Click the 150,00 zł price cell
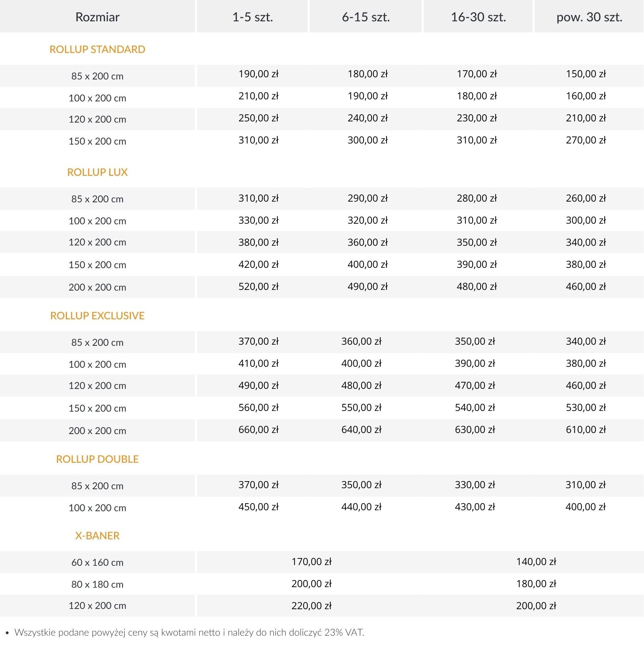This screenshot has height=657, width=644. 586,74
